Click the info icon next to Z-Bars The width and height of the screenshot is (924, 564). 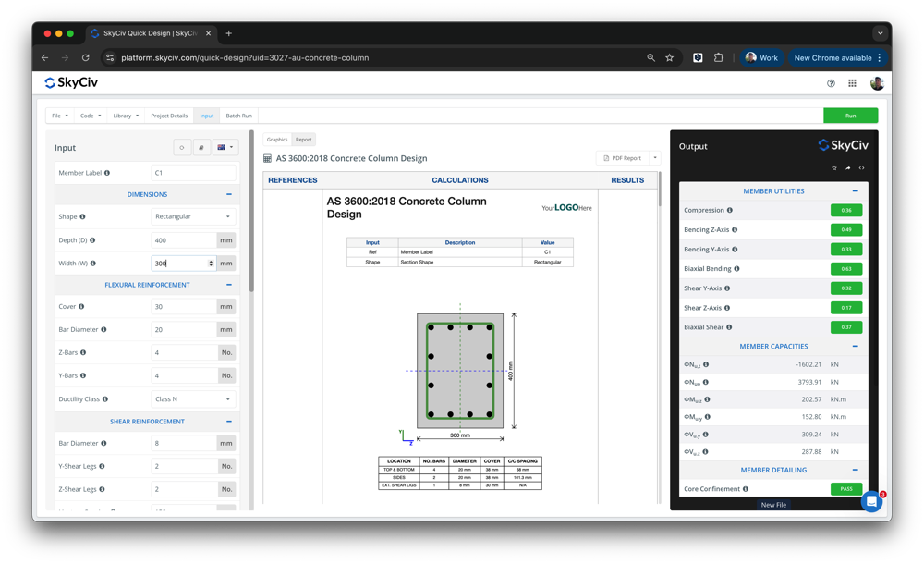click(83, 352)
